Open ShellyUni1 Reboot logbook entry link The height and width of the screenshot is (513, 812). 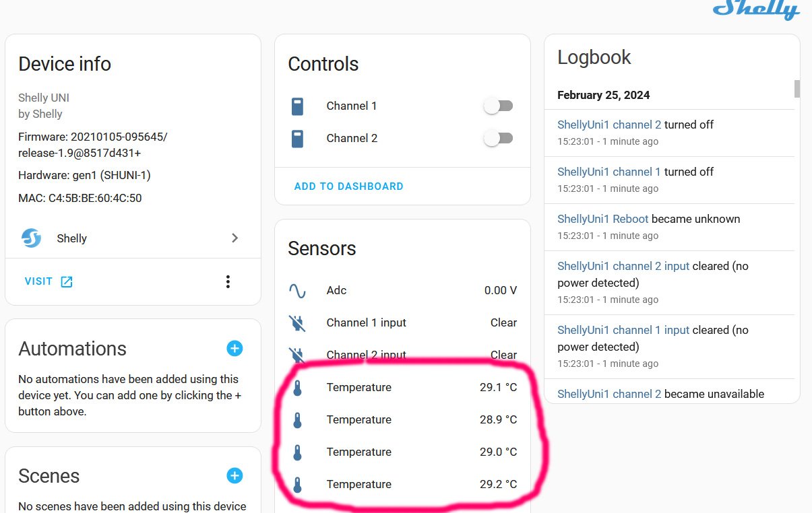602,219
